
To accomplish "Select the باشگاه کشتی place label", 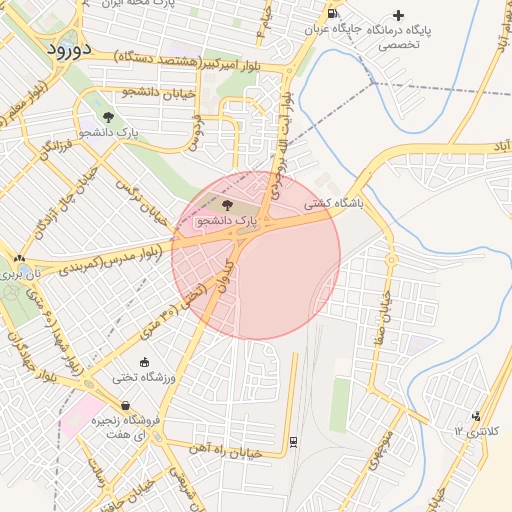I will pos(333,204).
